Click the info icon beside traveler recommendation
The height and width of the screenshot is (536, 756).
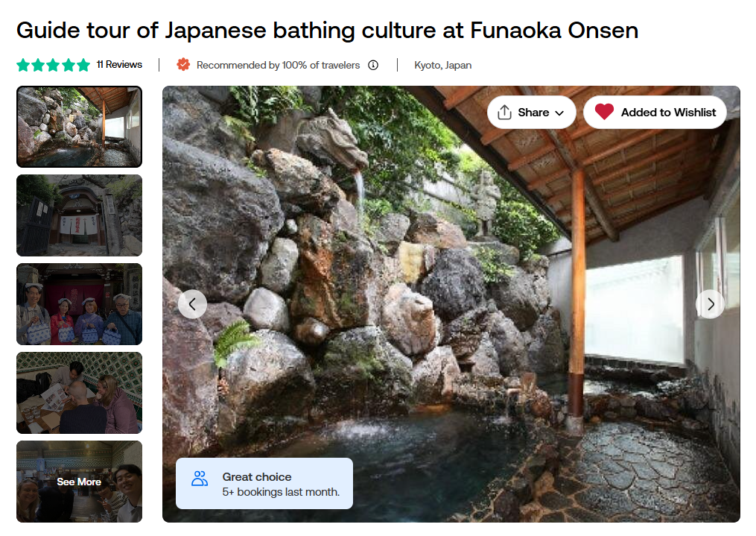(373, 65)
